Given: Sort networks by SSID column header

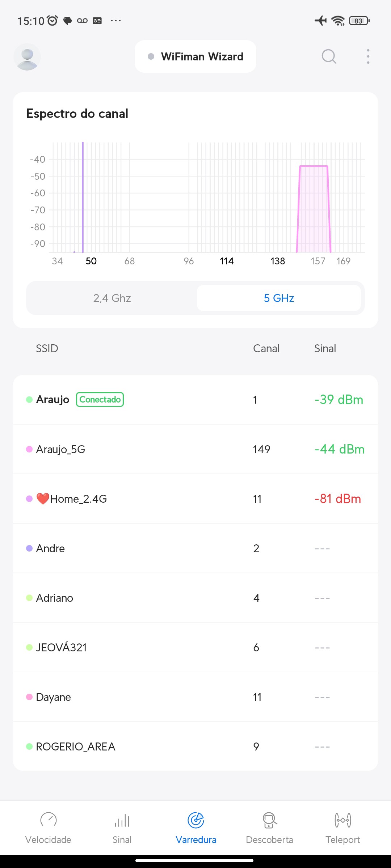Looking at the screenshot, I should pos(47,349).
